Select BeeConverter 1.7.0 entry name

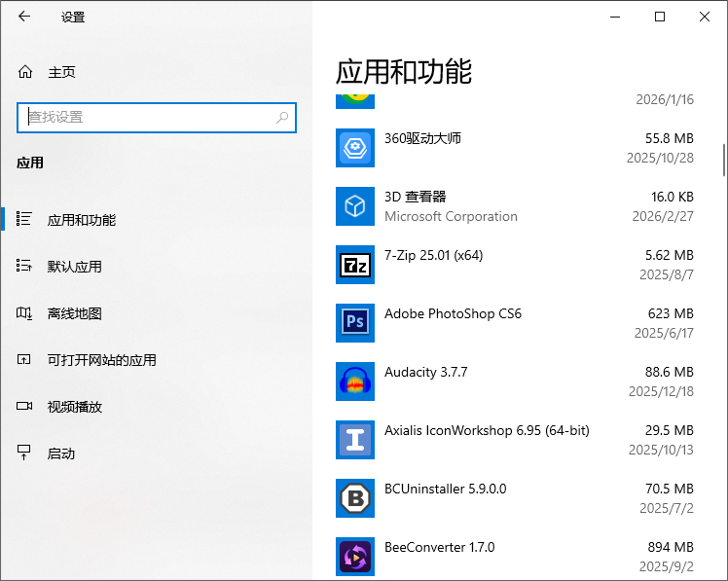(x=440, y=548)
